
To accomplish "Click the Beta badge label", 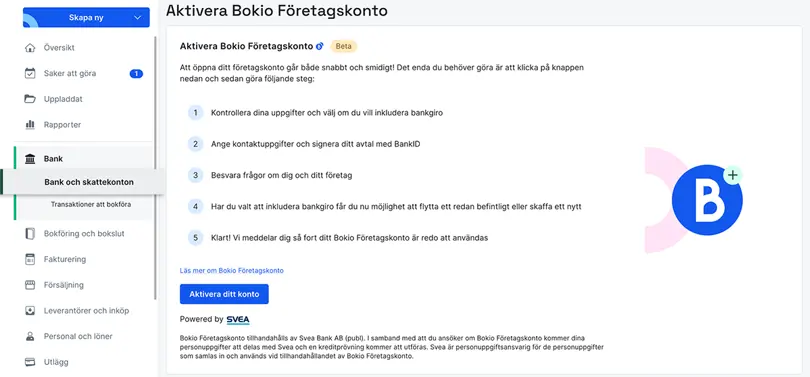I will coord(344,46).
